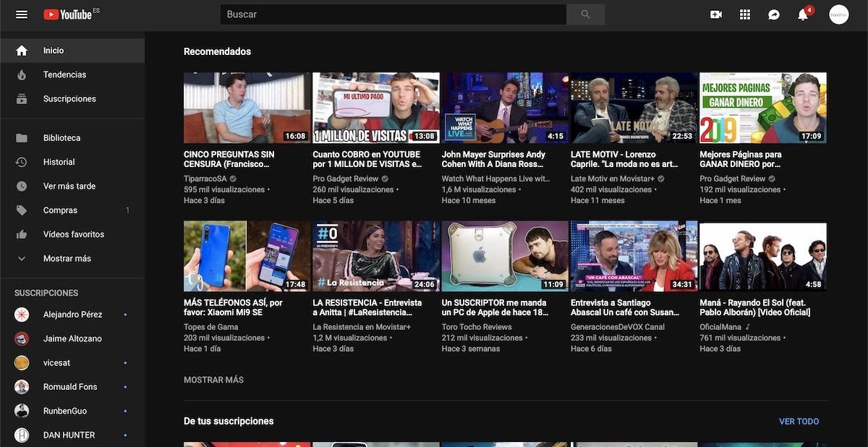Click the Biblioteca folder icon
Screen dimensions: 868x447
tap(22, 138)
